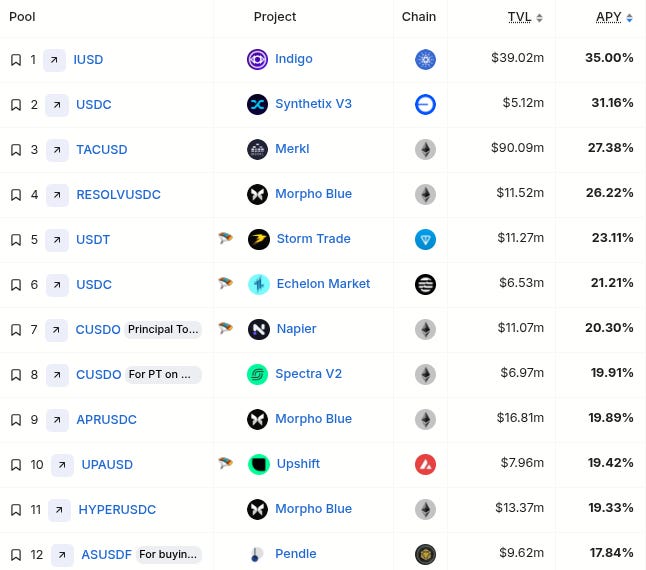Open external link arrow for APRUSDC
Viewport: 646px width, 570px height.
click(57, 420)
